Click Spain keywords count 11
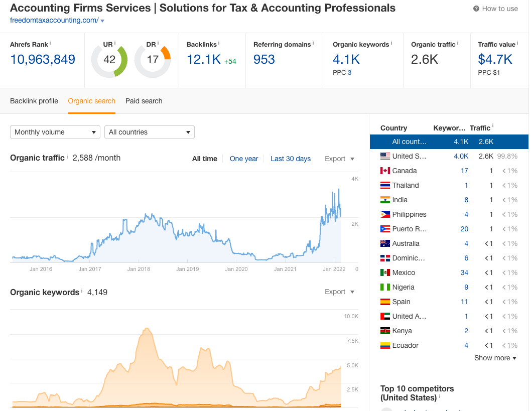532x411 pixels. pyautogui.click(x=464, y=302)
